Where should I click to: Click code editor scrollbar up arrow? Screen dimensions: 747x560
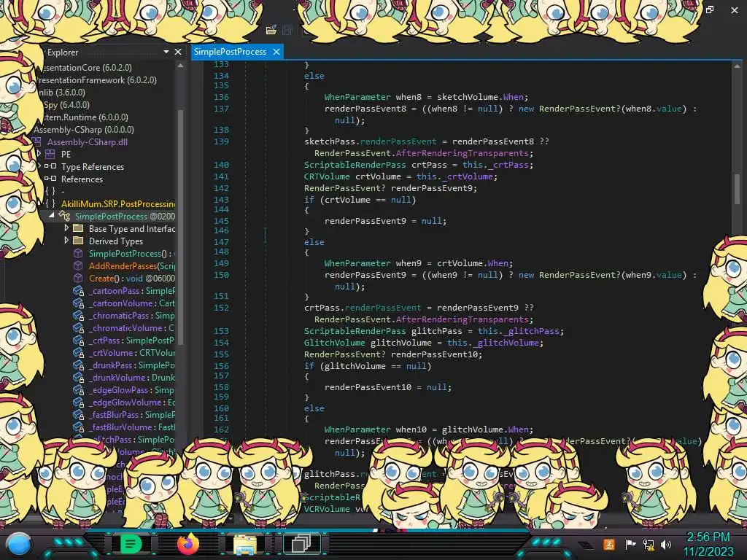point(737,66)
